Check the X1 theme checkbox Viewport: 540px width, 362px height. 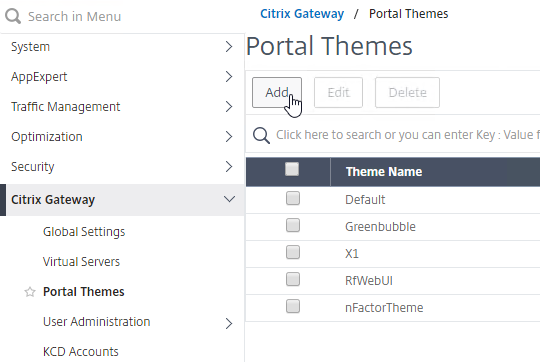(x=293, y=252)
